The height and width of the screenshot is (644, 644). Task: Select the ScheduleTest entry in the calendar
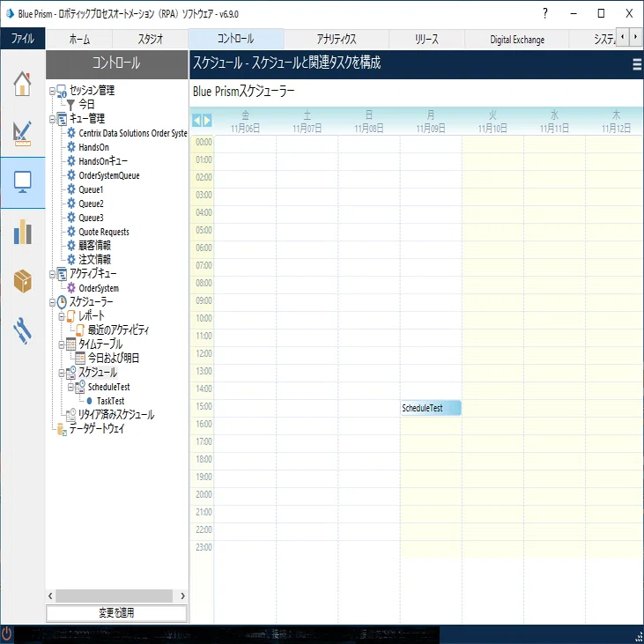pos(431,408)
